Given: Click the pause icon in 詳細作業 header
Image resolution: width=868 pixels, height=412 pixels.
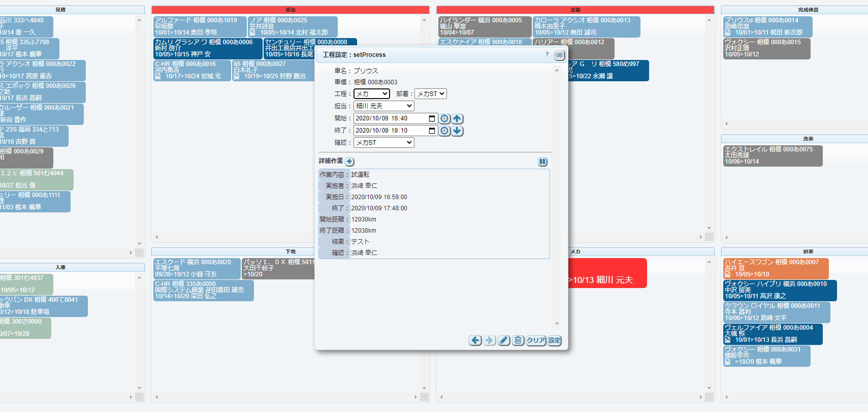Looking at the screenshot, I should click(542, 162).
